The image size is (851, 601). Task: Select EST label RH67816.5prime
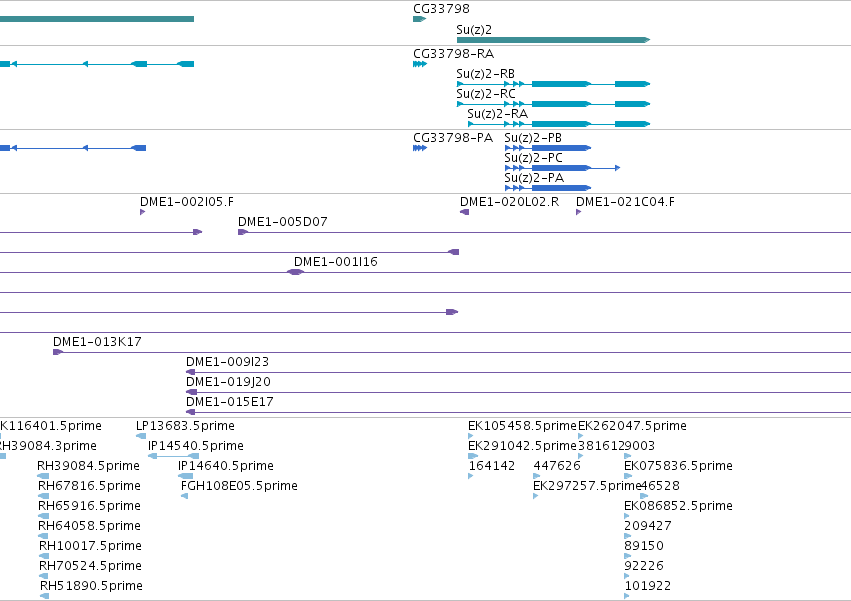pos(90,486)
